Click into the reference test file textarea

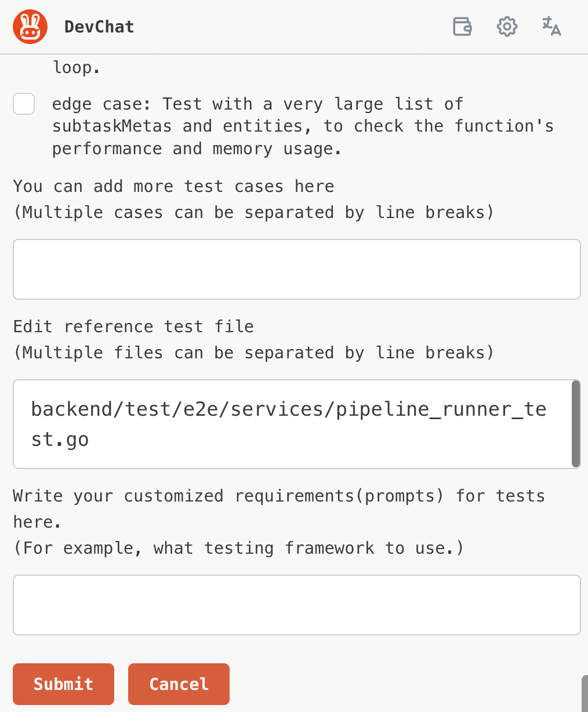tap(292, 424)
